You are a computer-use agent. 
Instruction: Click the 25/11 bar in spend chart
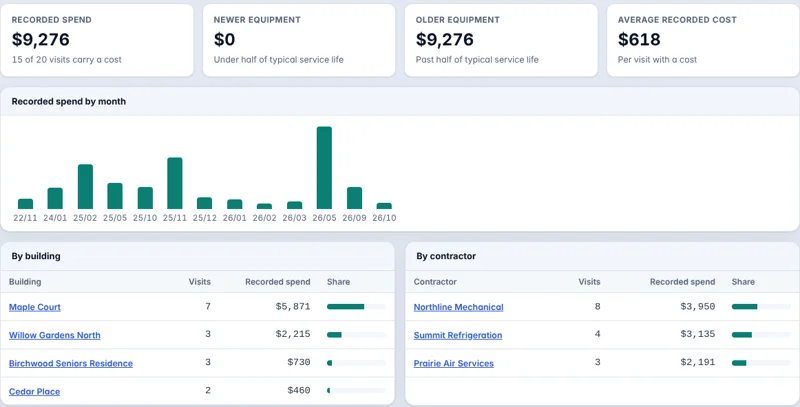coord(175,183)
